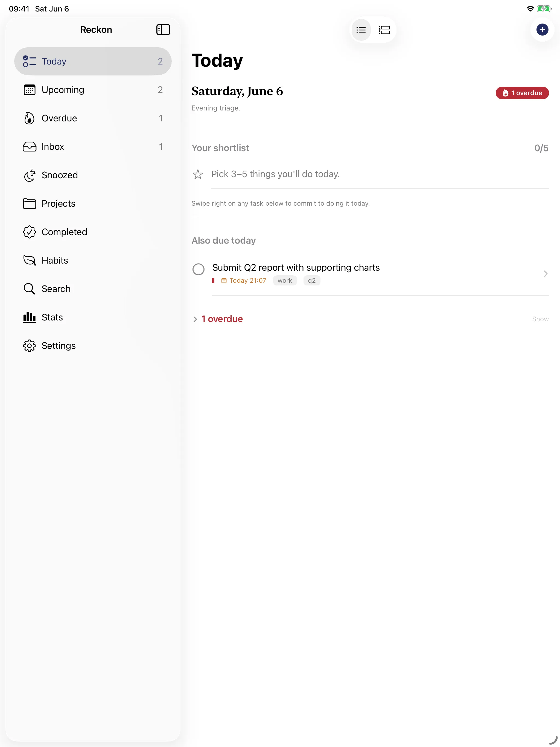Click the red 1 overdue badge
Viewport: 560px width, 747px height.
tap(522, 93)
